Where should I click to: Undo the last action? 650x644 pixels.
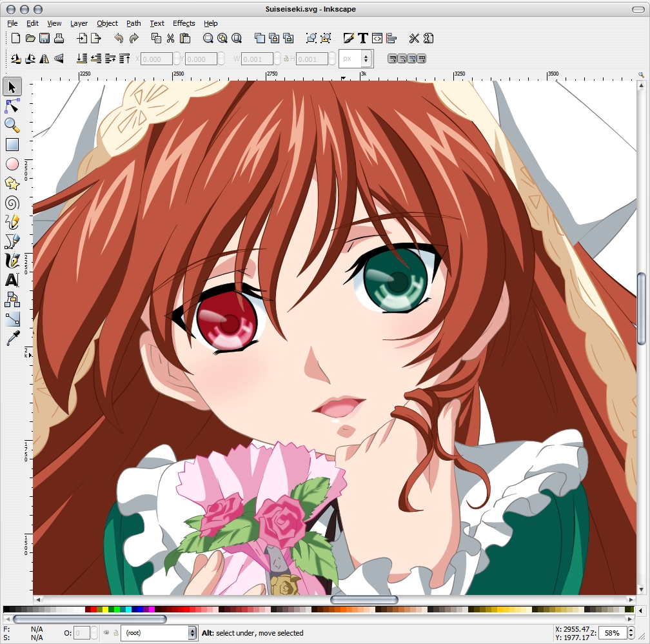[119, 38]
